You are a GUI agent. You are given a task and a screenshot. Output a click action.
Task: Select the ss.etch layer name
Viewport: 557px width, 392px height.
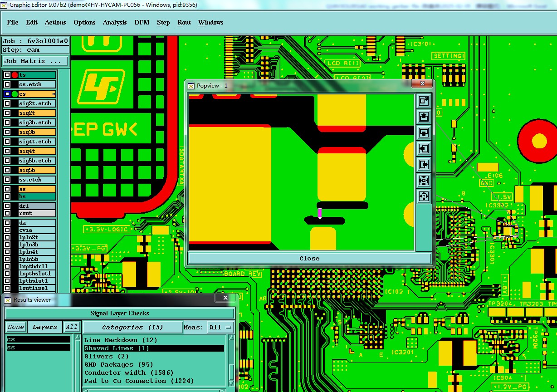point(37,180)
